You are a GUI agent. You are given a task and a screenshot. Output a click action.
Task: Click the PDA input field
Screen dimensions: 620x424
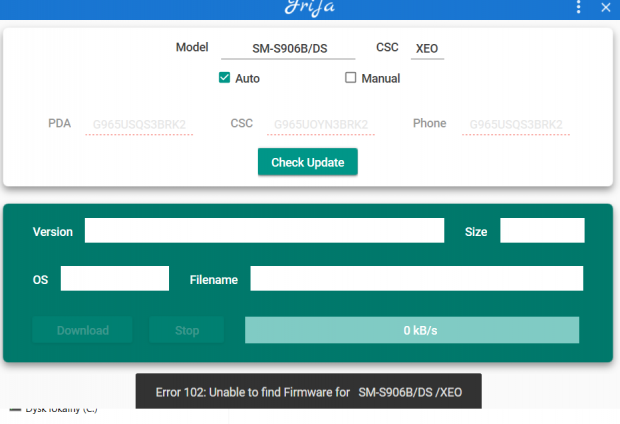139,125
